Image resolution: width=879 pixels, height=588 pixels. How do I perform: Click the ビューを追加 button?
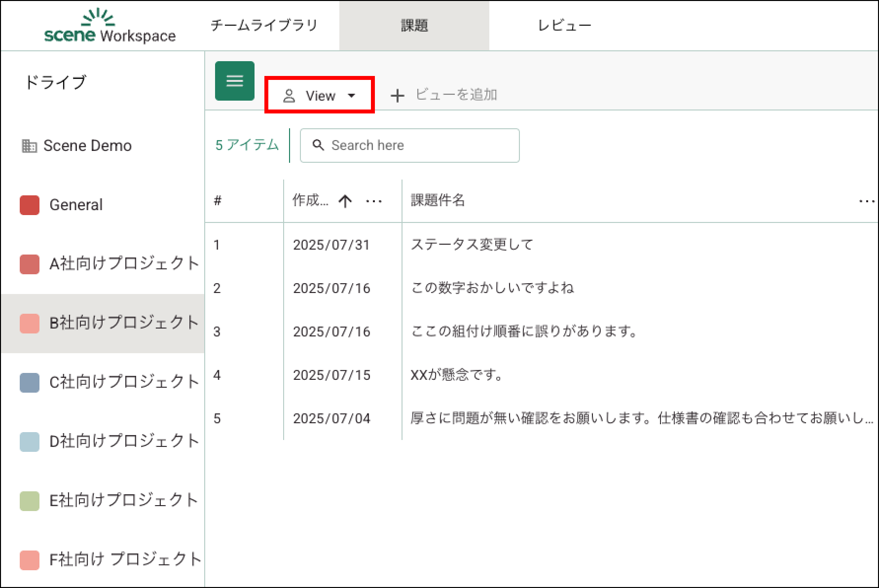point(456,95)
